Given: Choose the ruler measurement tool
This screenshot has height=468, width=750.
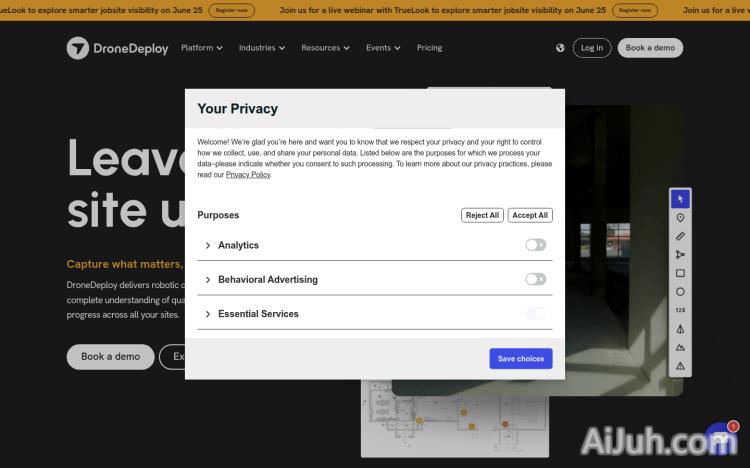Looking at the screenshot, I should 680,237.
